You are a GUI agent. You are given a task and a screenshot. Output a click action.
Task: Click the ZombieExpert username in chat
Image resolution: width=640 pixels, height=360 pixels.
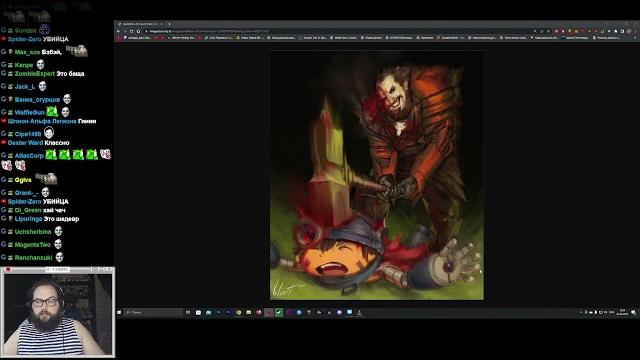[35, 74]
